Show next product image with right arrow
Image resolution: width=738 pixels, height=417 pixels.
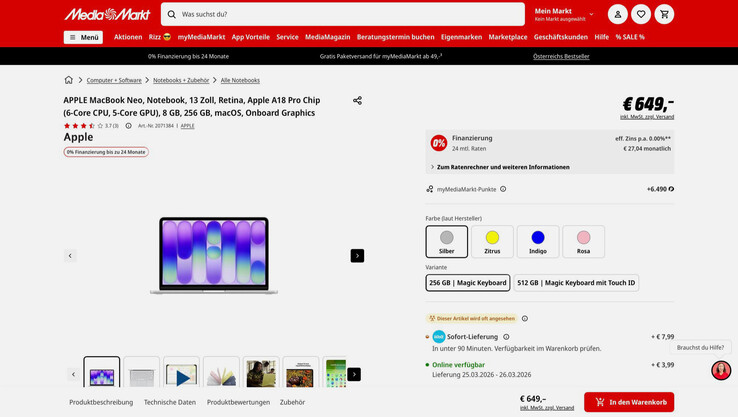(357, 256)
